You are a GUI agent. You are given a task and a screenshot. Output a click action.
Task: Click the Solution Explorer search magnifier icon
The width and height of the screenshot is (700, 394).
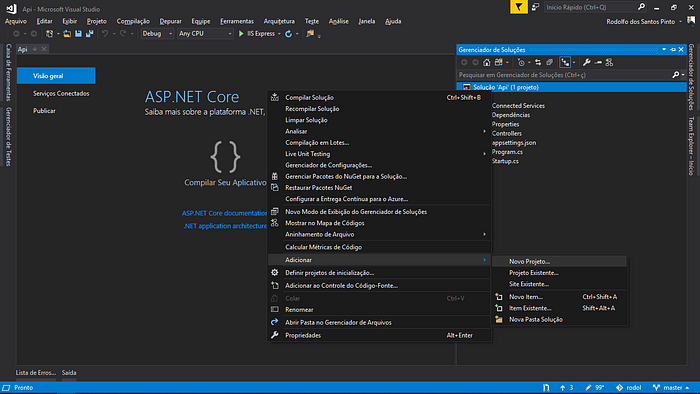tap(675, 75)
